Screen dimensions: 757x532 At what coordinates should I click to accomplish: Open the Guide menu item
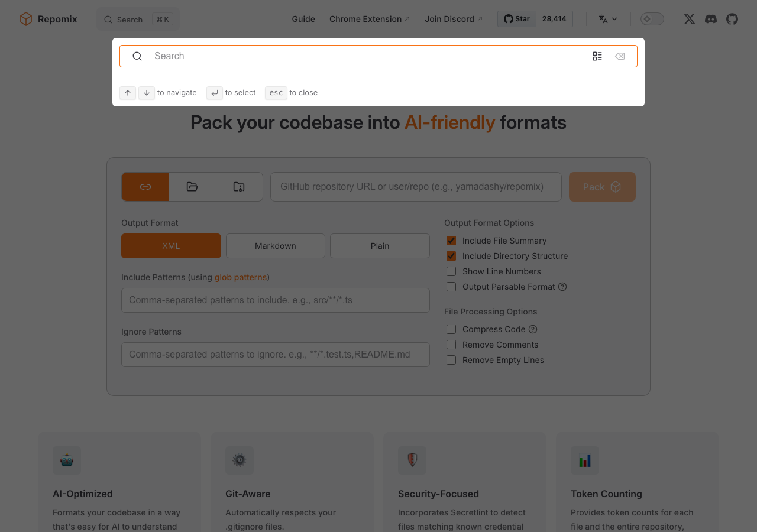[x=303, y=19]
